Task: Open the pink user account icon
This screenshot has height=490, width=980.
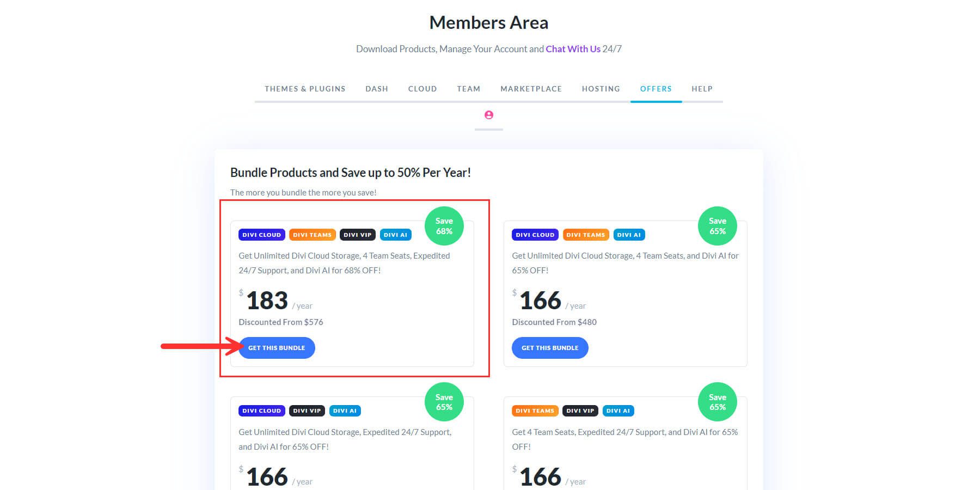Action: pos(488,115)
